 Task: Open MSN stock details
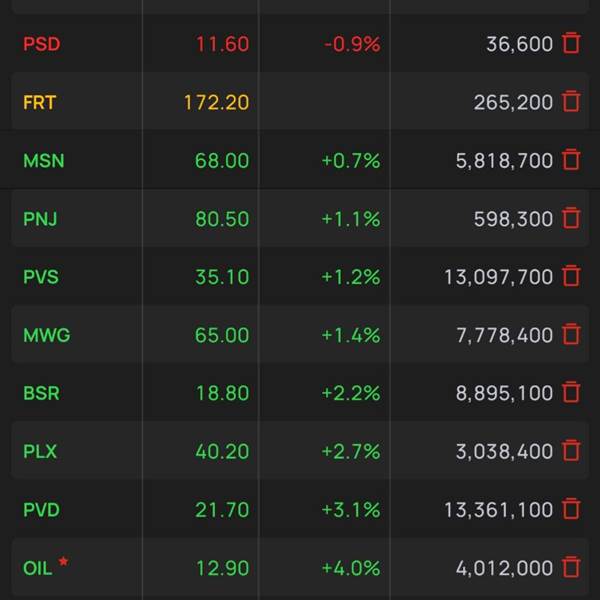43,160
